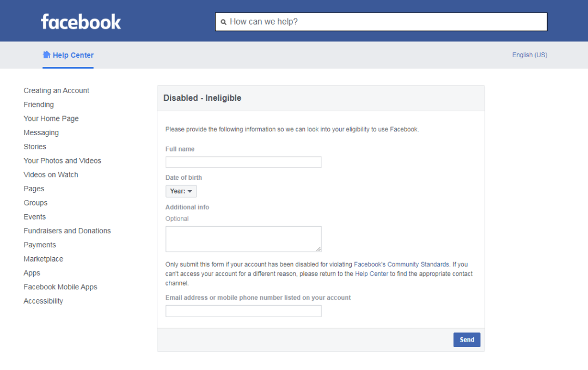This screenshot has width=588, height=370.
Task: Go to Your Photos and Videos topic
Action: click(62, 161)
